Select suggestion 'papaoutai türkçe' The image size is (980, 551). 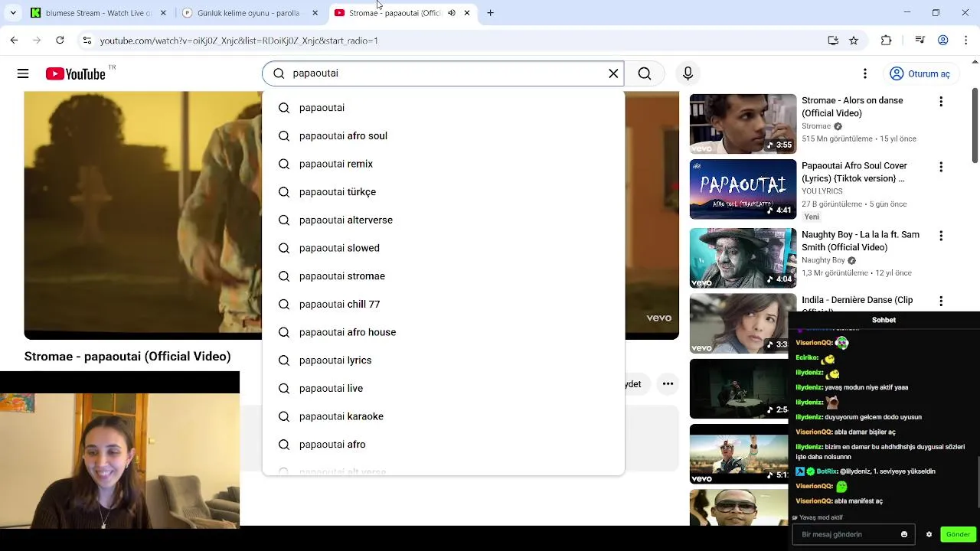(x=443, y=192)
